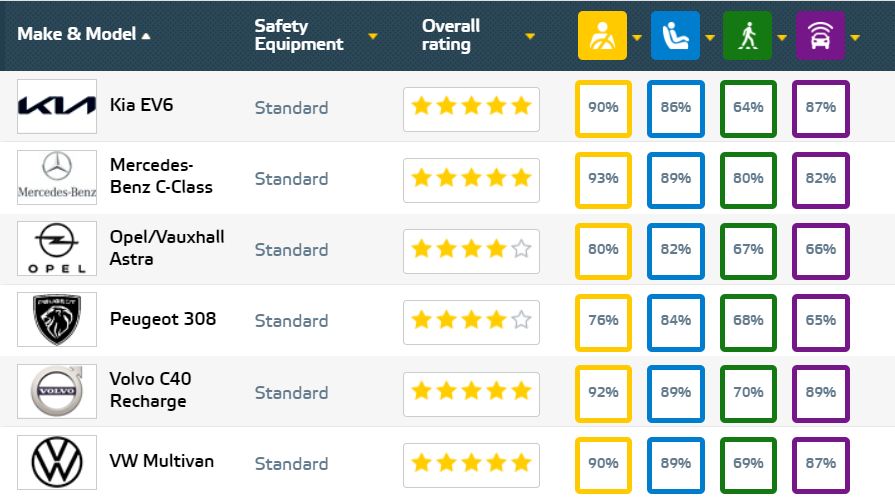Open the Safety Equipment sort arrow
895x497 pixels.
coord(372,36)
